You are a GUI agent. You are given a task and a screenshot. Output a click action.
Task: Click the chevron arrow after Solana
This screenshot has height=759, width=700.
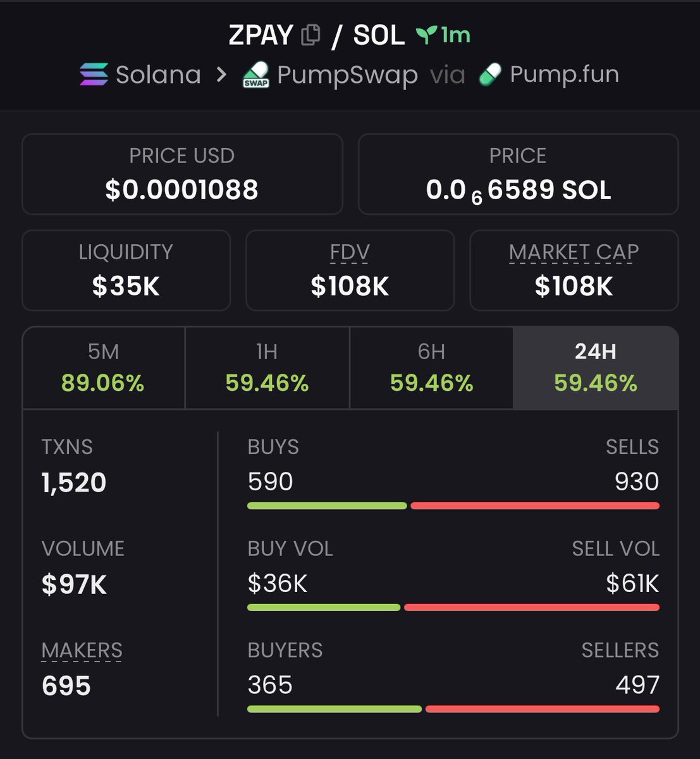221,75
